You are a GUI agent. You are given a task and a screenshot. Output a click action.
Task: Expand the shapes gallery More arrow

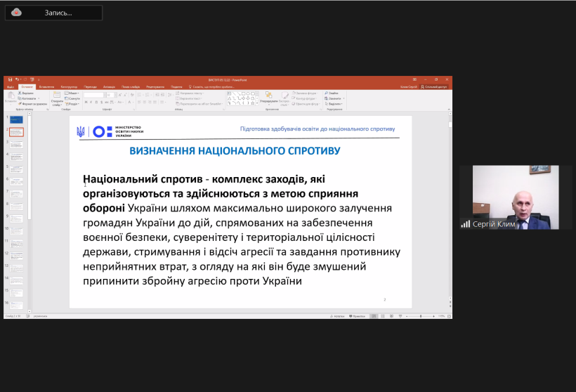click(x=257, y=103)
